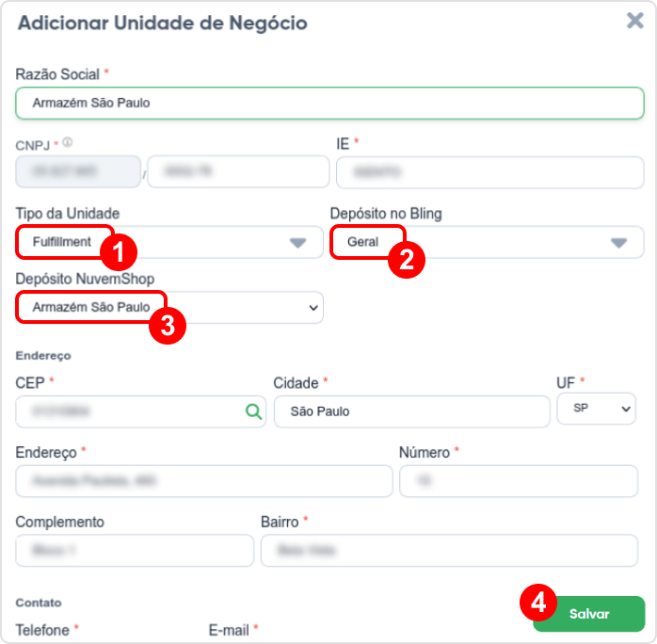Click the red step 3 marker
657x644 pixels.
coord(168,326)
